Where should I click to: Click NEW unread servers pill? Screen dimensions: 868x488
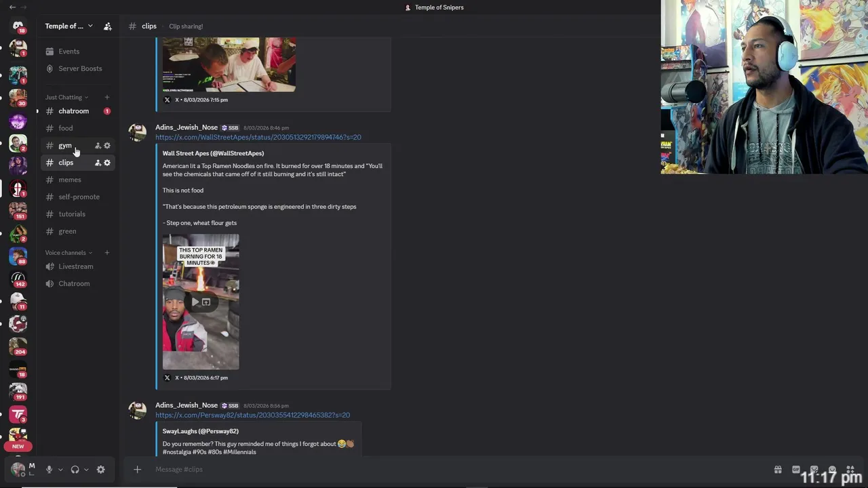[18, 446]
